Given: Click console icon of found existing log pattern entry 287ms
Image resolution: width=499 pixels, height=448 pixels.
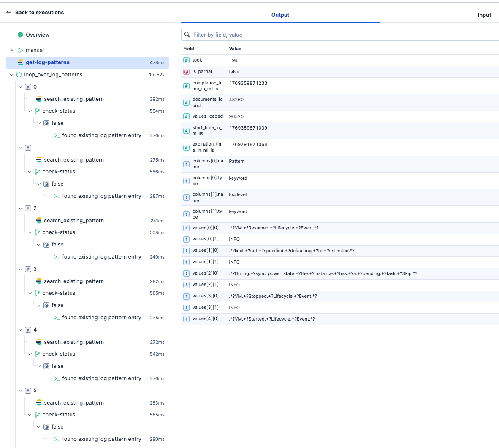Looking at the screenshot, I should (x=57, y=196).
